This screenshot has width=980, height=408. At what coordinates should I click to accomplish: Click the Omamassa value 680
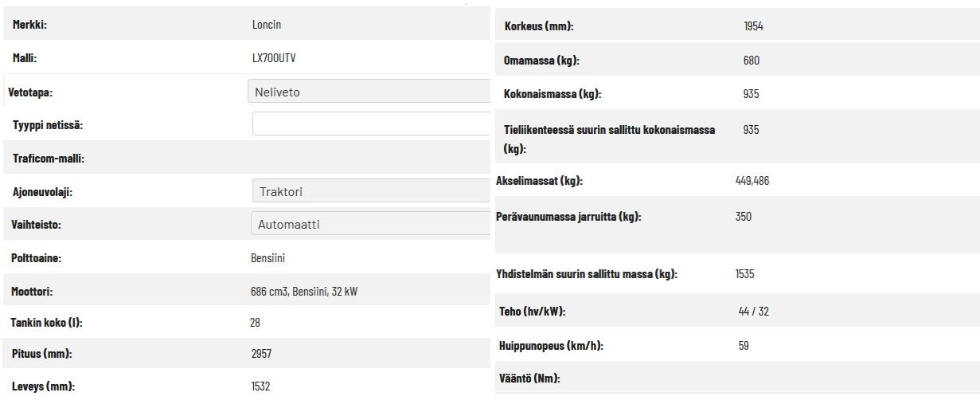(x=752, y=61)
